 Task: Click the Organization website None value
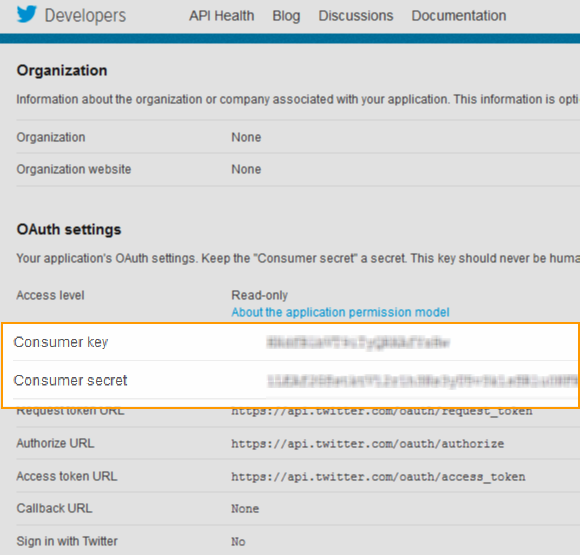[x=246, y=169]
